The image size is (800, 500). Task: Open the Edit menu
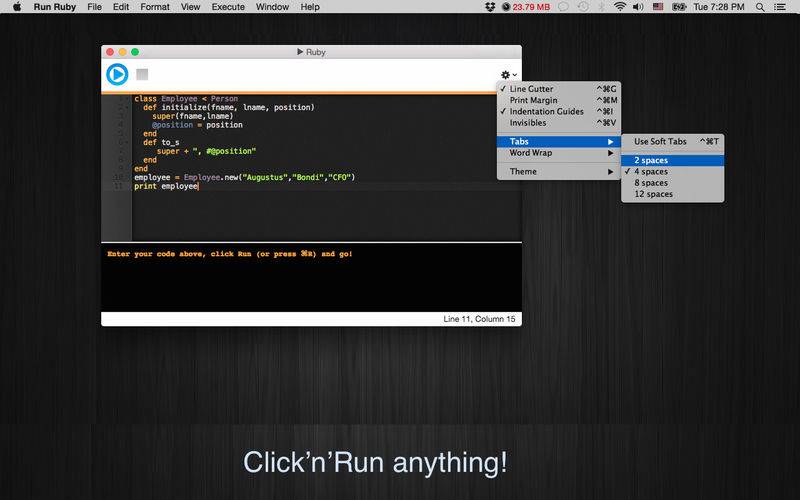tap(121, 7)
